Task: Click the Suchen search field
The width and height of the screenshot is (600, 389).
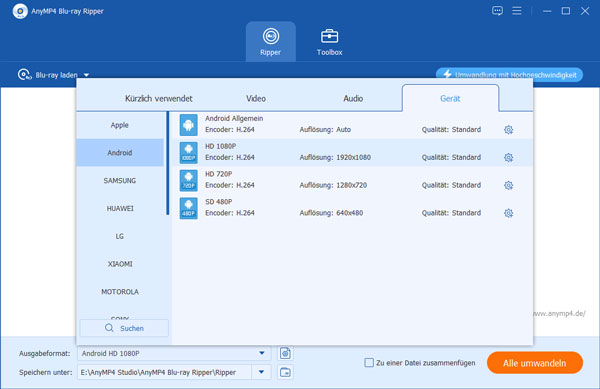Action: pos(124,328)
